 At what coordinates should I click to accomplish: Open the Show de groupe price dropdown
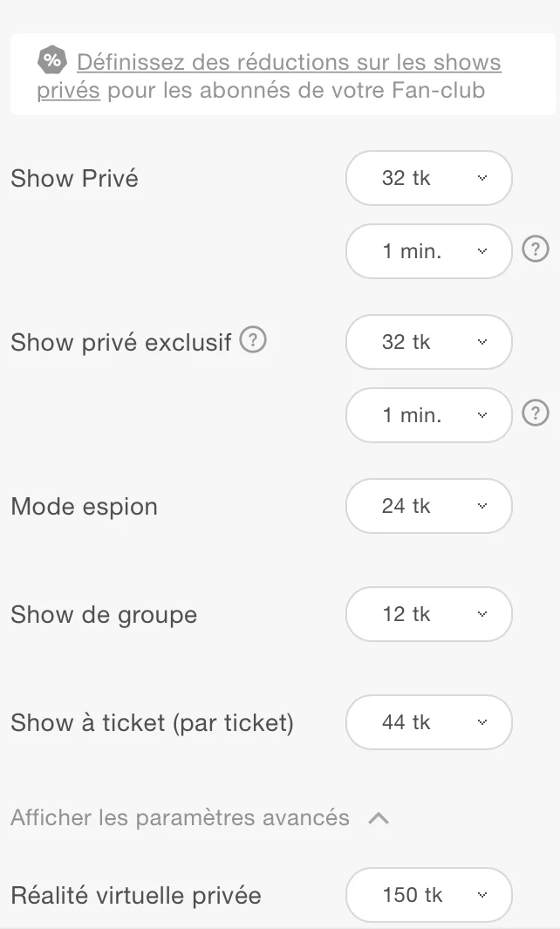[428, 614]
